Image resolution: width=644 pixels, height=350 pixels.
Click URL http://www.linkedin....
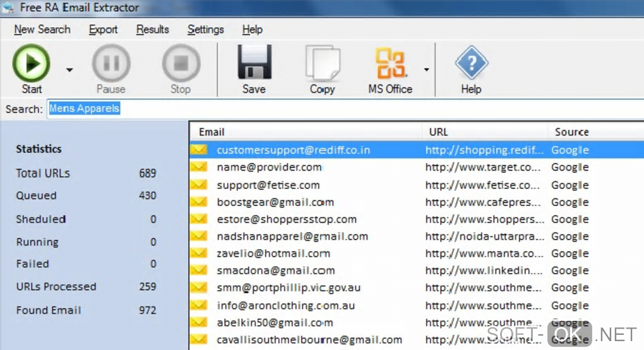[484, 271]
